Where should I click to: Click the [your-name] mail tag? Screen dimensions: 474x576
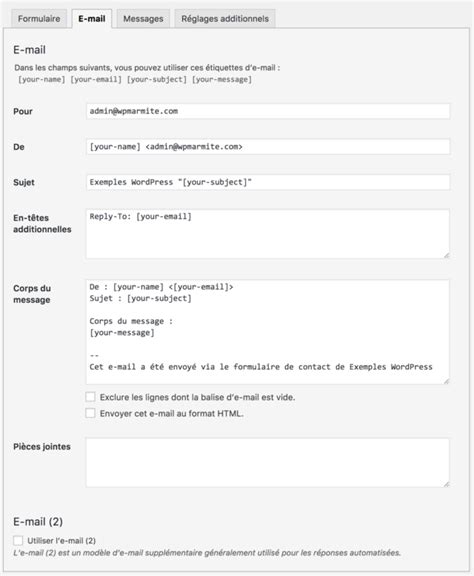42,79
